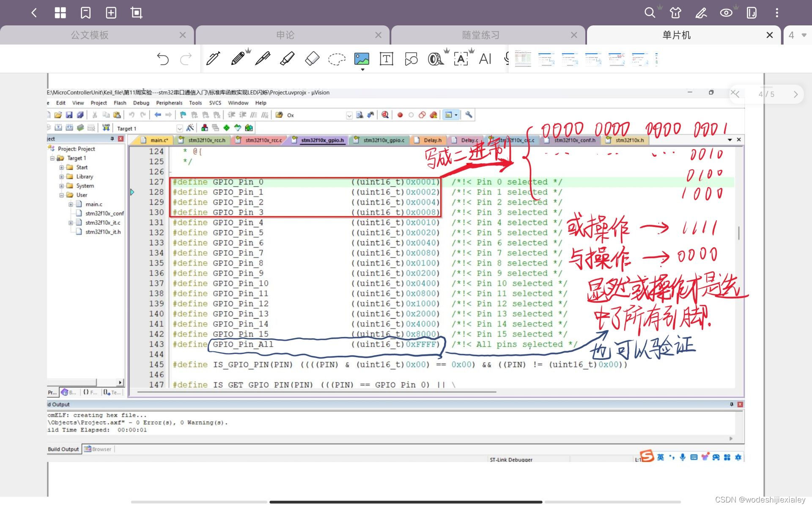Close the 单片机 tab
Image resolution: width=812 pixels, height=508 pixels.
point(770,35)
